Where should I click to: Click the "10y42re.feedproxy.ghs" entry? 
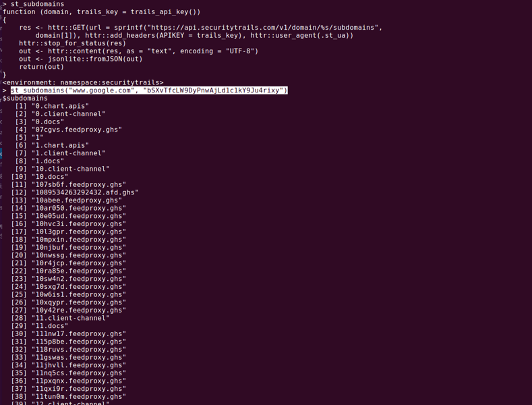point(79,310)
